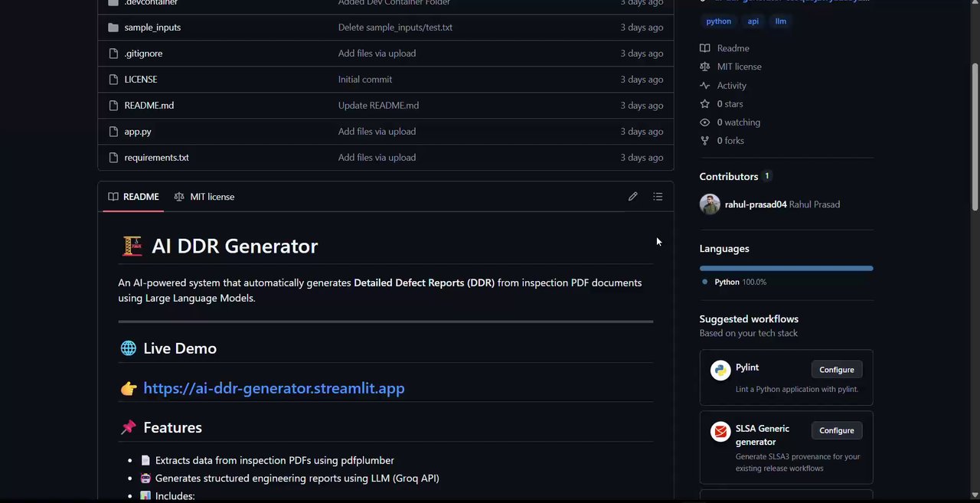Switch to the README tab
980x503 pixels.
click(x=133, y=197)
